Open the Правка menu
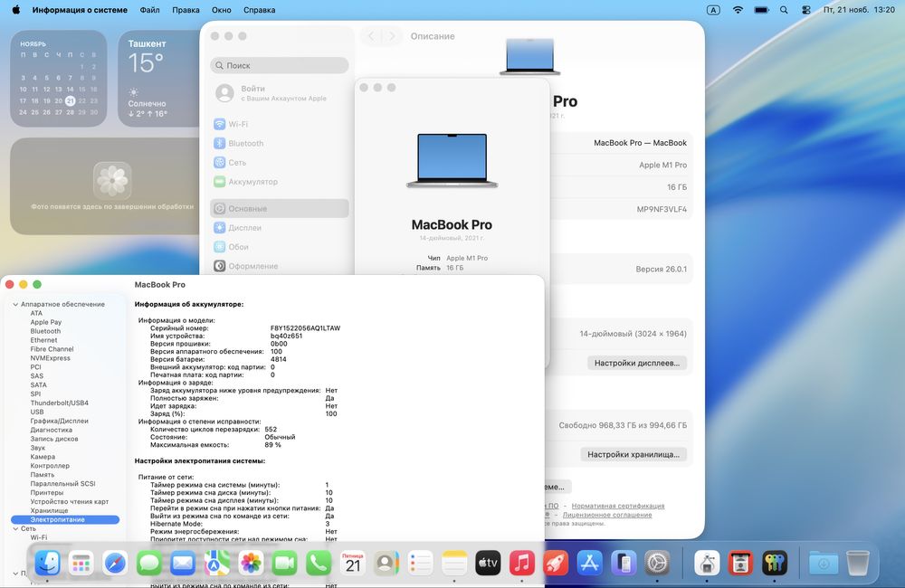 point(186,10)
